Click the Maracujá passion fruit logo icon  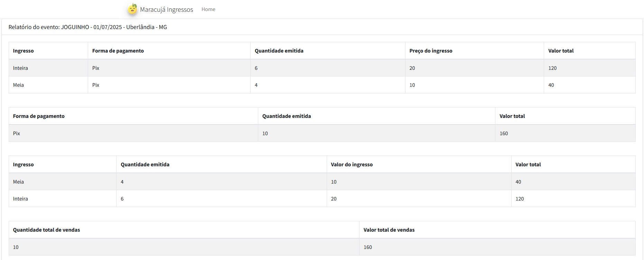pyautogui.click(x=132, y=9)
